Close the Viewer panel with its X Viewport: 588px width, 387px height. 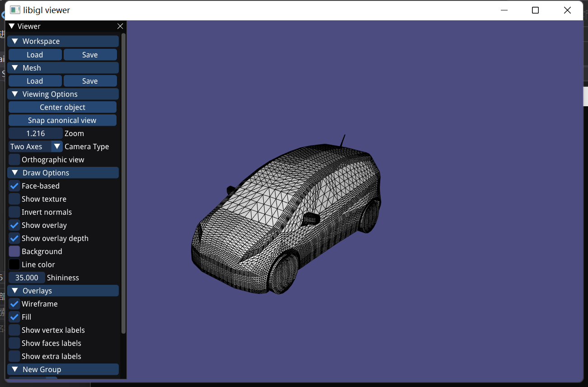point(120,26)
